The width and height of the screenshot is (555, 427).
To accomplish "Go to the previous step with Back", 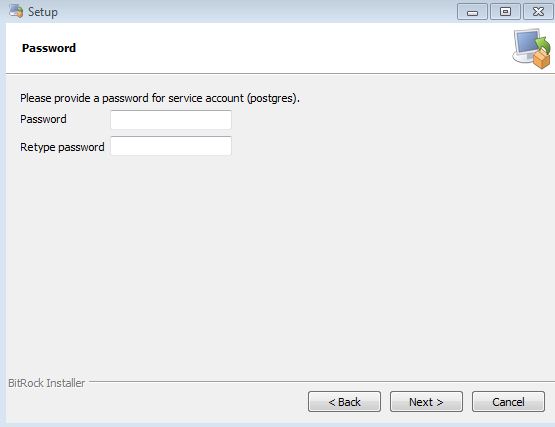I will [344, 402].
